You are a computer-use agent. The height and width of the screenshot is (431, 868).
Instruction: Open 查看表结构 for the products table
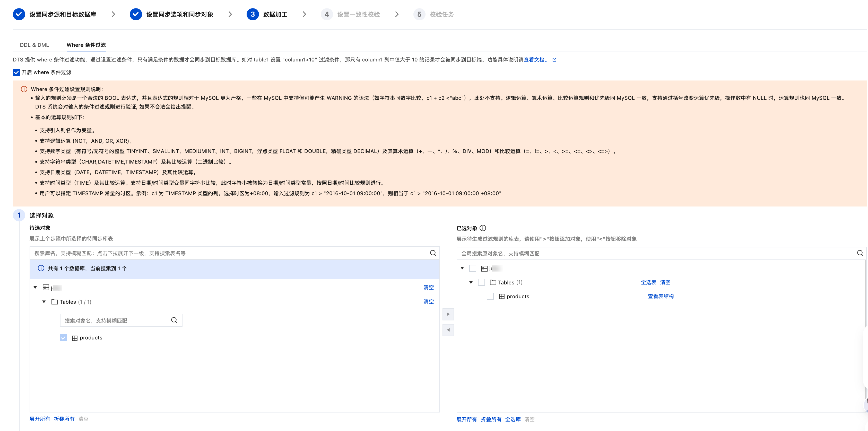click(x=661, y=296)
